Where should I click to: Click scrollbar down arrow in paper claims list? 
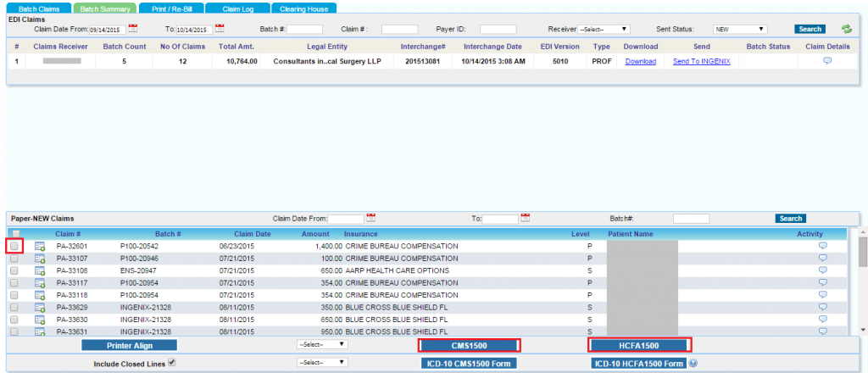[x=862, y=329]
